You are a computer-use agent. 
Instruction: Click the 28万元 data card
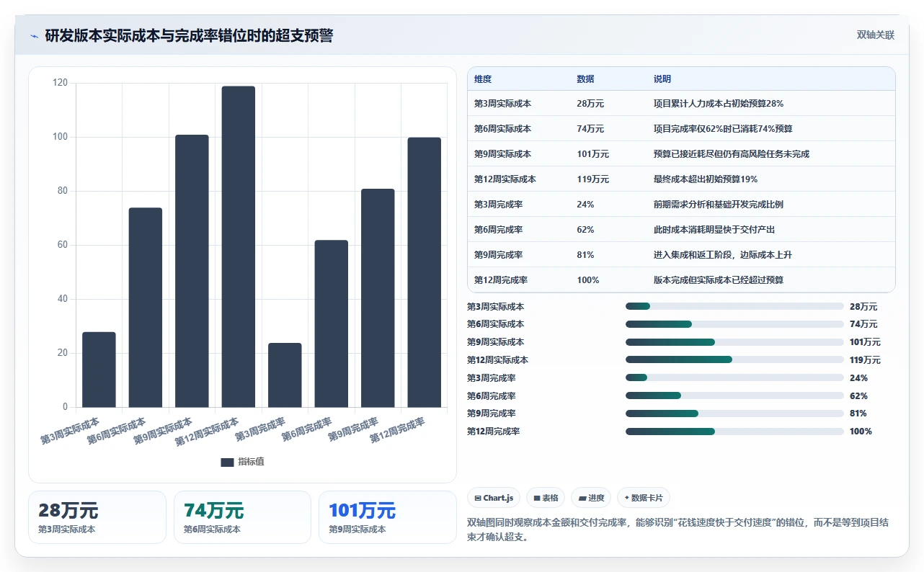97,517
